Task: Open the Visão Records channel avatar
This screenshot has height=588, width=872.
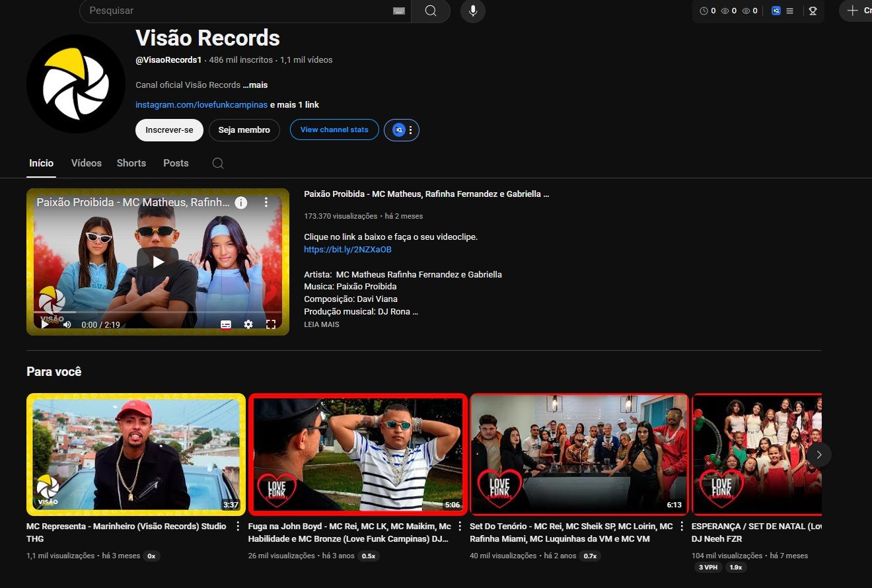Action: 76,84
